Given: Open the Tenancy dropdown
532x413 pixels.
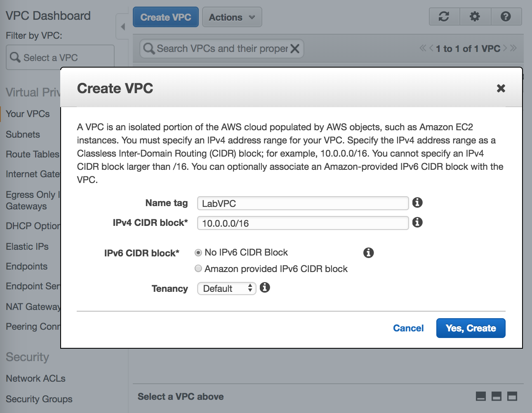Looking at the screenshot, I should pyautogui.click(x=227, y=288).
